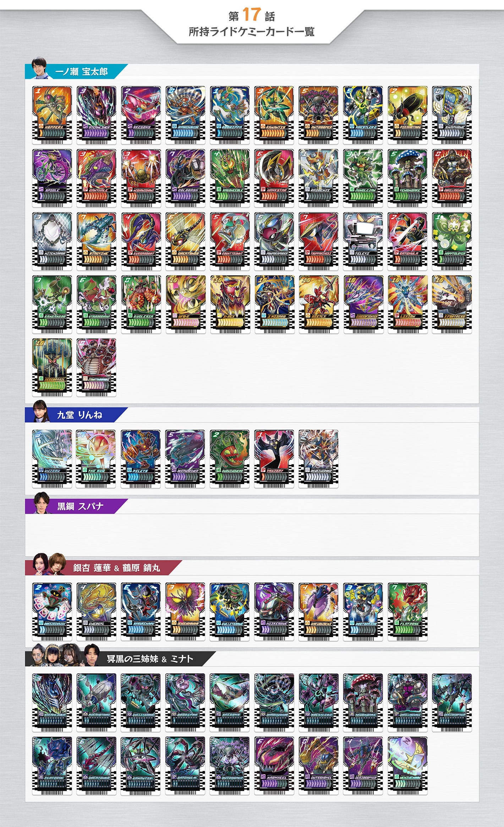The height and width of the screenshot is (827, 504).
Task: Click THE SUN card
Action: [97, 459]
